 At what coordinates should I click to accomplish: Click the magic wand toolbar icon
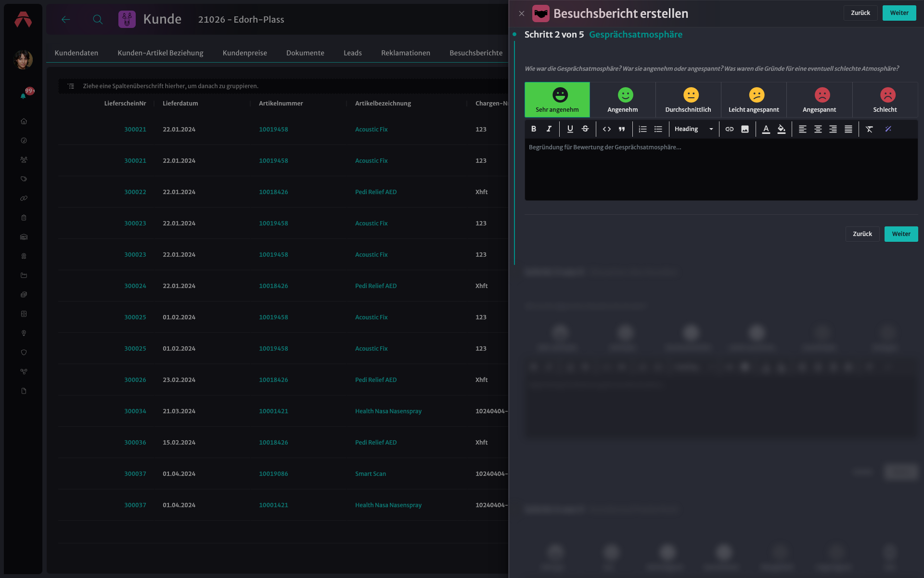pos(888,129)
